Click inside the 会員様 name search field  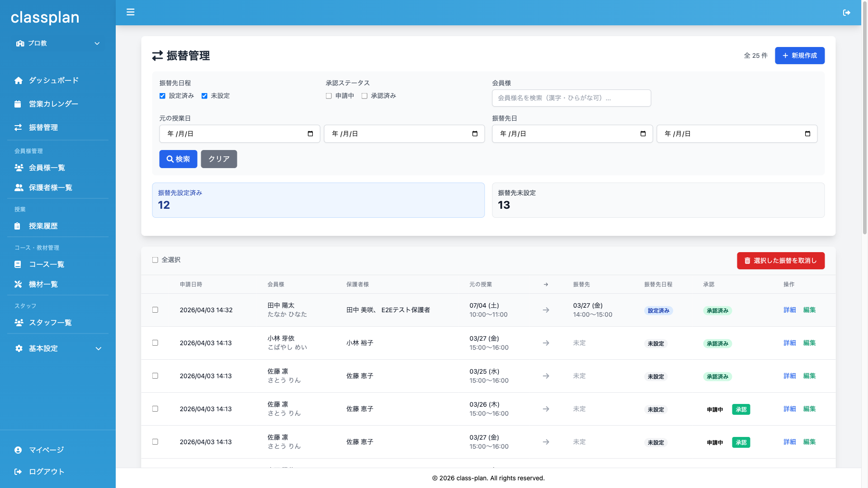click(x=571, y=98)
